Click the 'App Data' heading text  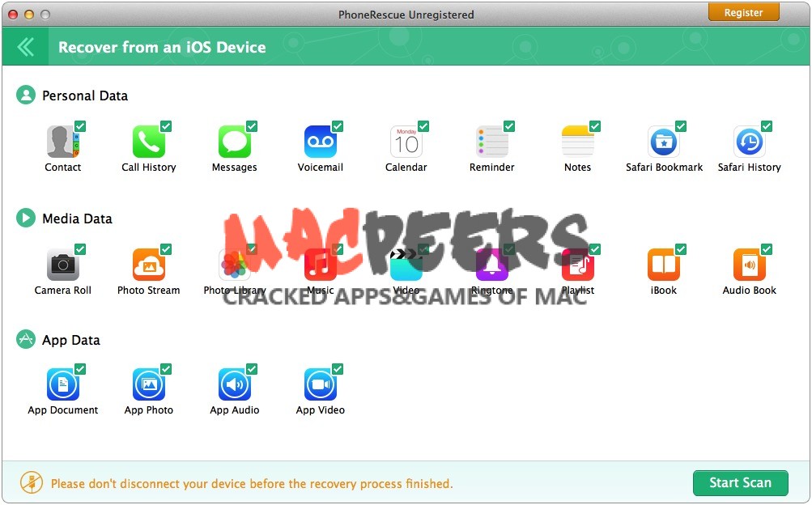pyautogui.click(x=71, y=340)
